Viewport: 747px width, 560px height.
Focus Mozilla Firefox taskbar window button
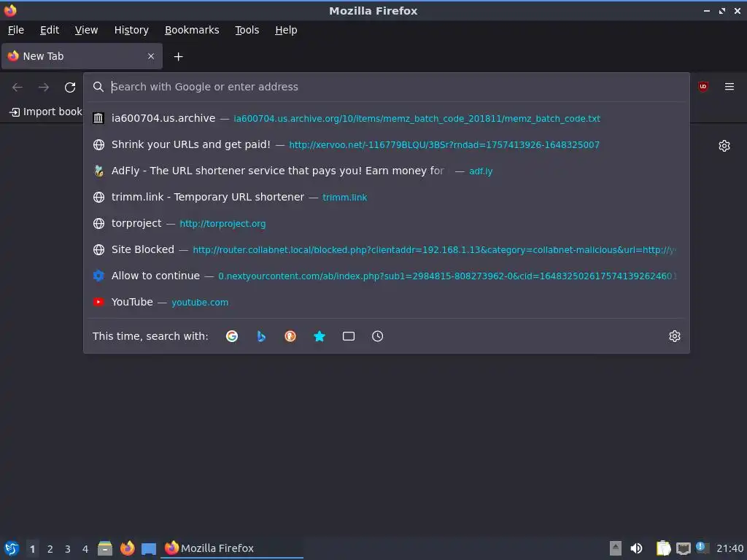233,548
